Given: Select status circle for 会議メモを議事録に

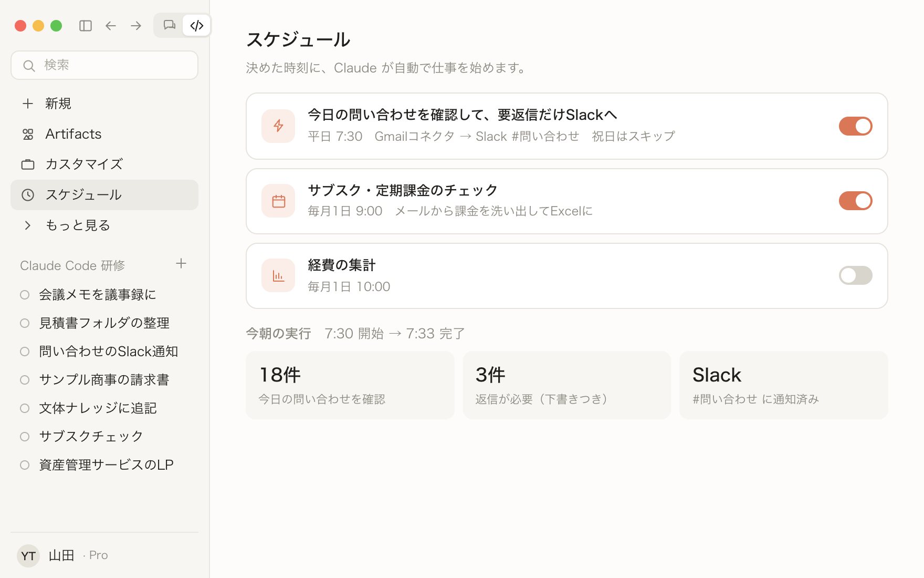Looking at the screenshot, I should [x=25, y=295].
